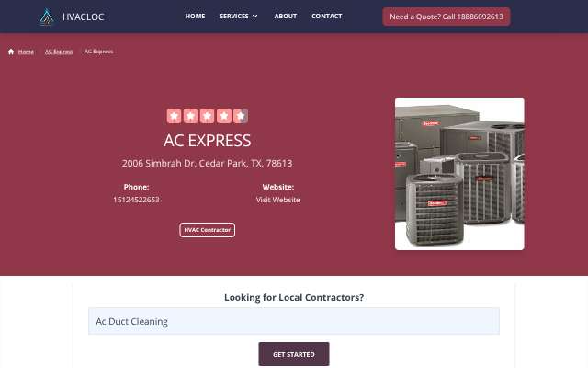Click the Get Started button
The width and height of the screenshot is (588, 368).
294,354
